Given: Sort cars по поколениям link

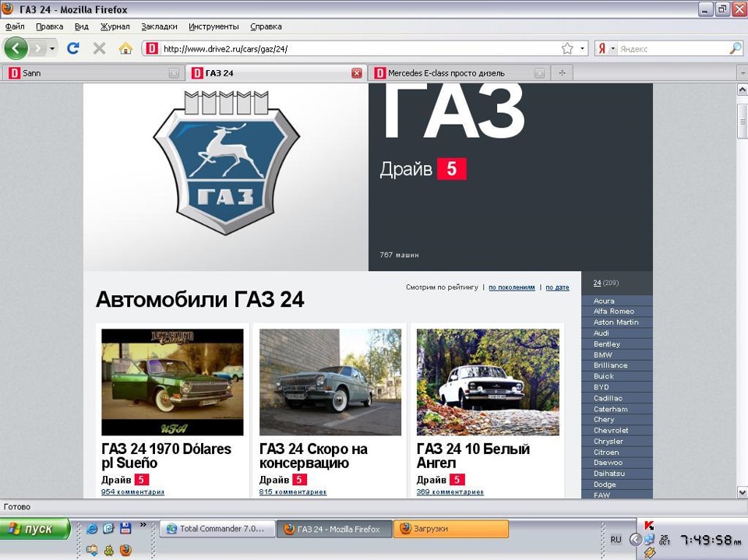Looking at the screenshot, I should pyautogui.click(x=511, y=287).
